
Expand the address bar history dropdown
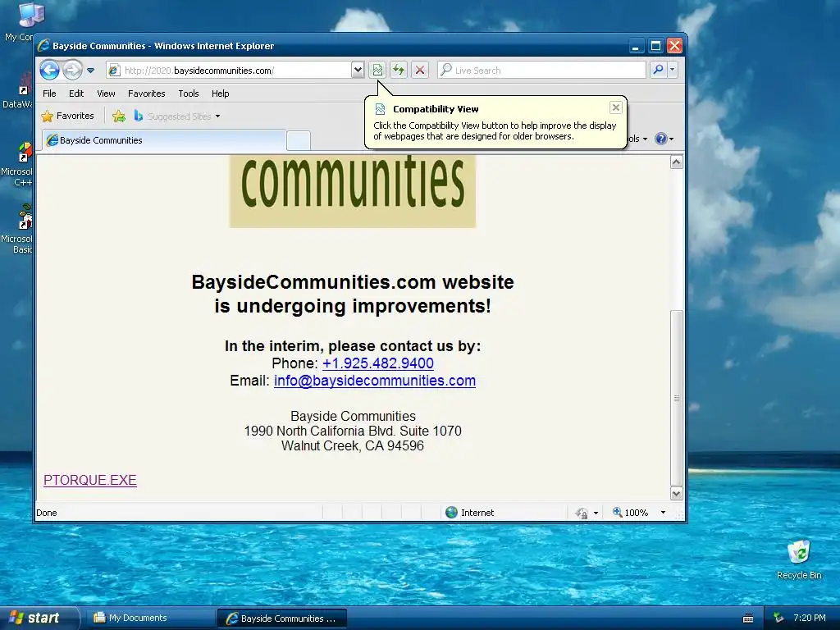click(358, 71)
